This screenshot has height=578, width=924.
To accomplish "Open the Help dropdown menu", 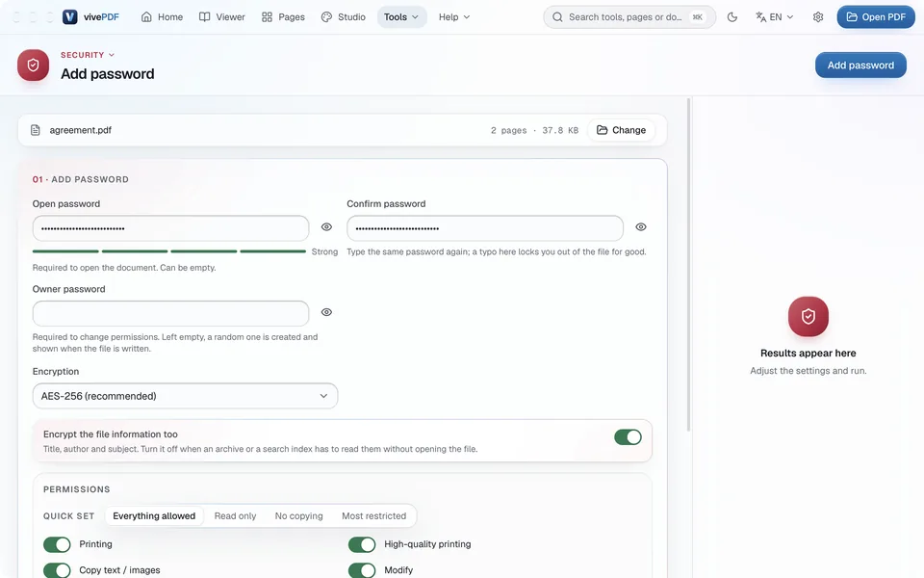I will click(453, 17).
